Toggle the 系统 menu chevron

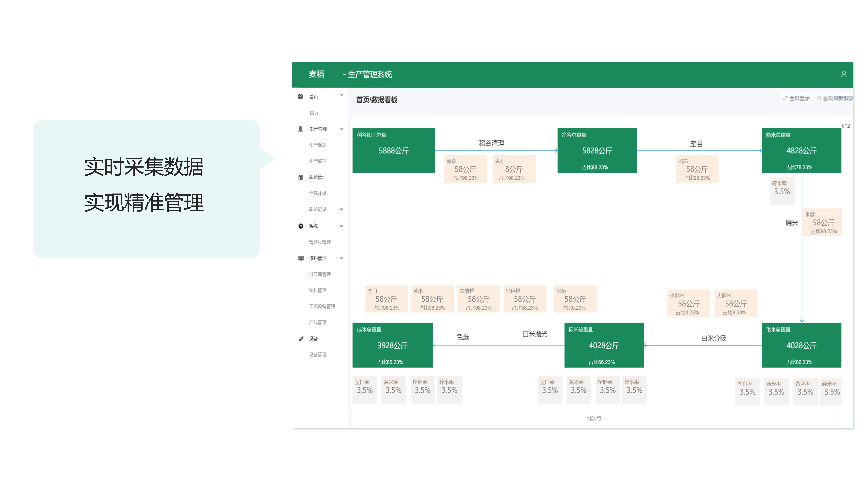(x=341, y=226)
